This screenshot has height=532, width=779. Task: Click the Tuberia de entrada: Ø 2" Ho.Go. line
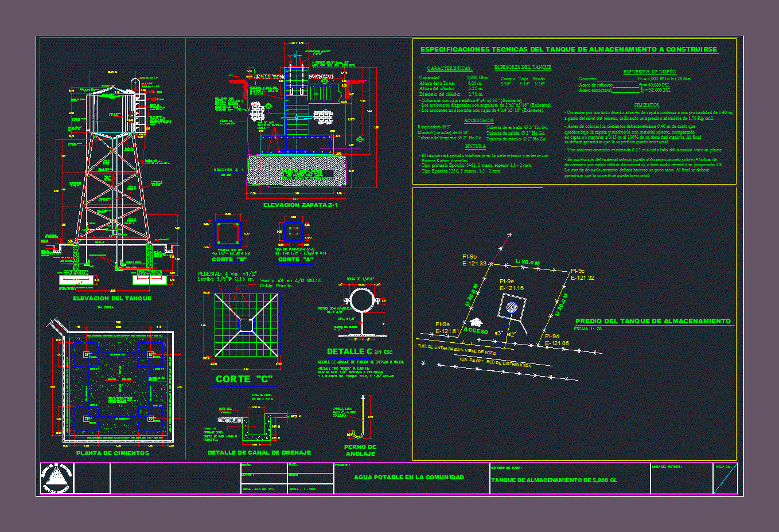tap(517, 127)
